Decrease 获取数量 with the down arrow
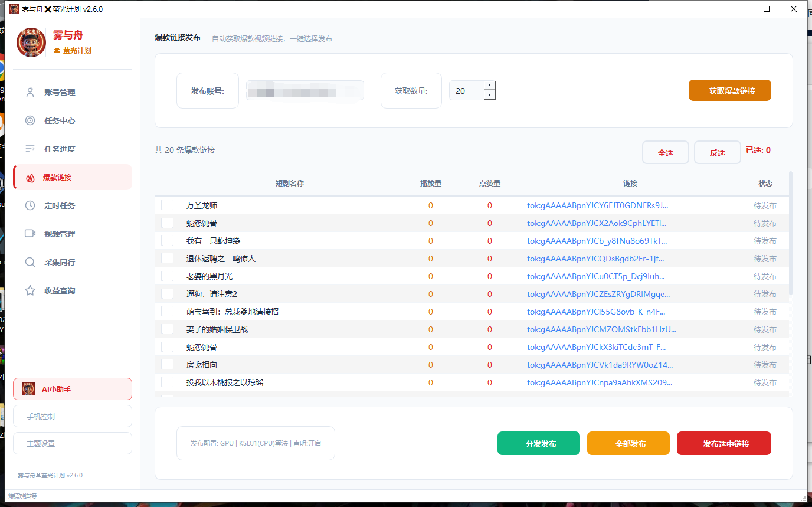Viewport: 812px width, 507px height. coord(490,94)
